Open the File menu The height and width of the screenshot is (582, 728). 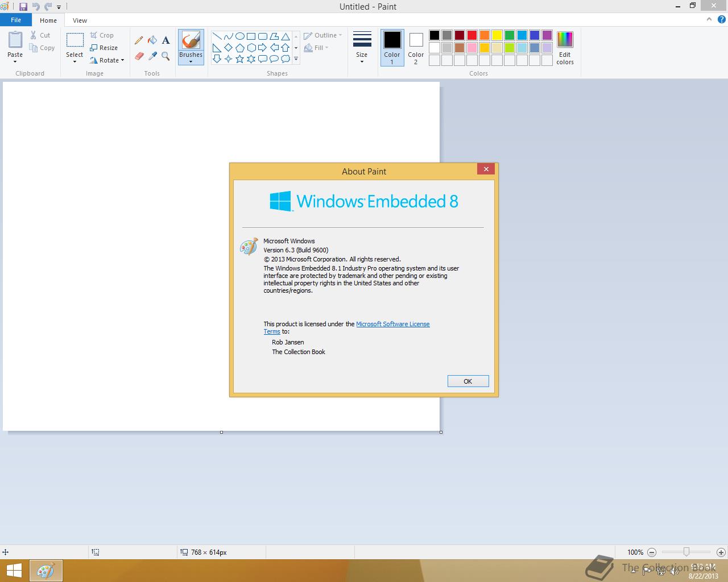(x=16, y=20)
